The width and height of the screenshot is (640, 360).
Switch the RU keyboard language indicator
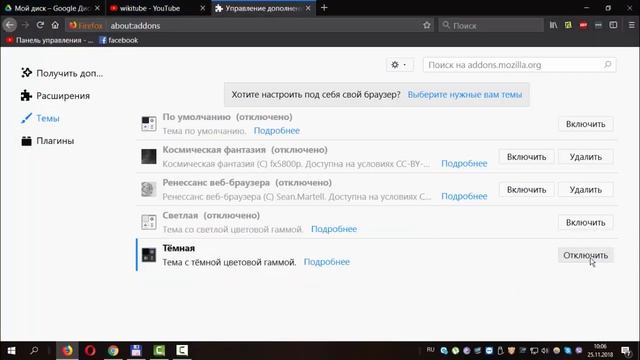pyautogui.click(x=431, y=350)
